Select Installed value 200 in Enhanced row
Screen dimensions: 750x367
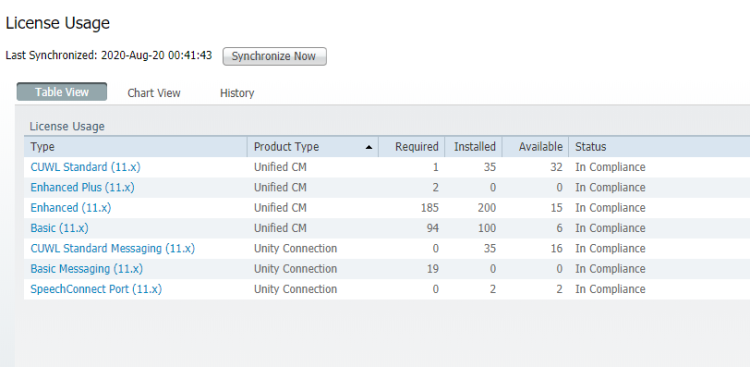coord(486,208)
